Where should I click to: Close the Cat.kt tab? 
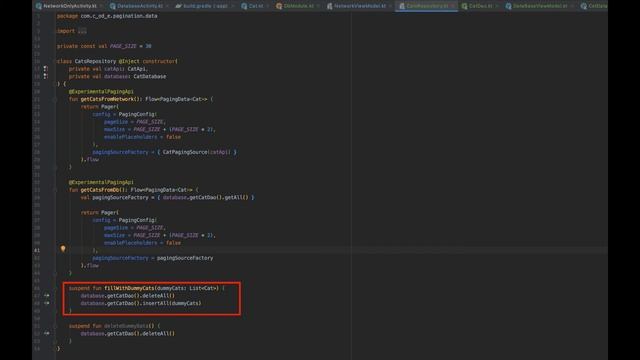click(x=268, y=6)
